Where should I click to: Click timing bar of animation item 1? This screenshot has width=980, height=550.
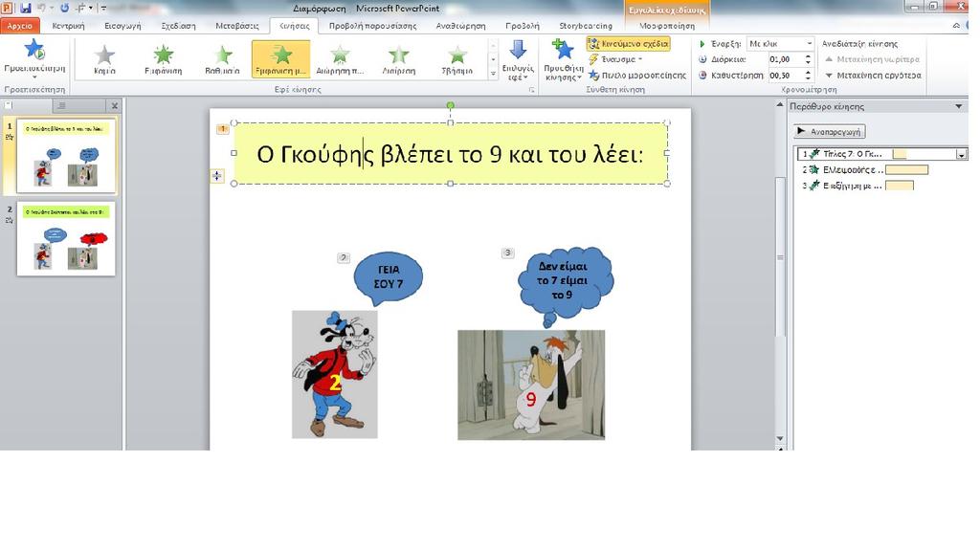900,154
